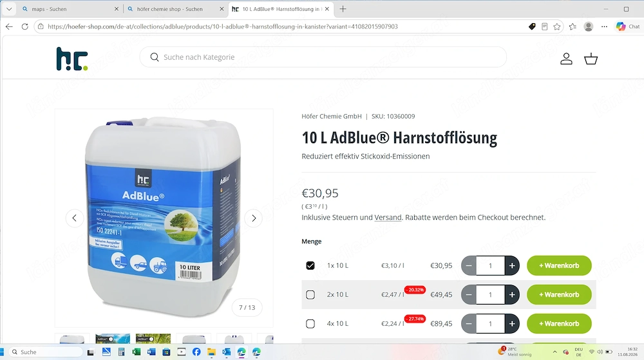Open the tab list dropdown chevron
Image resolution: width=644 pixels, height=360 pixels.
point(9,8)
